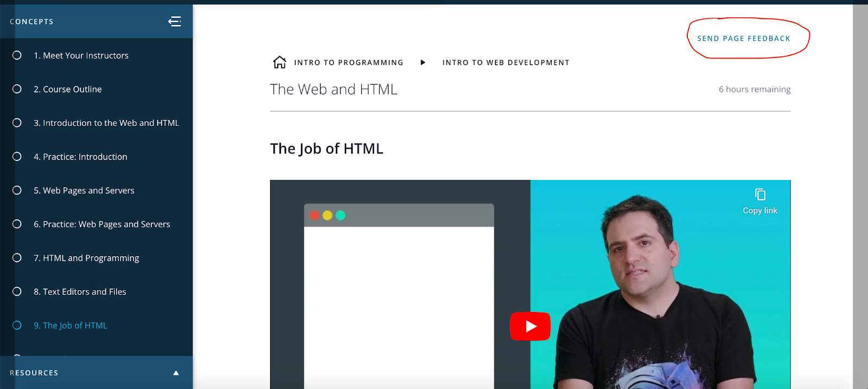Click the home icon in the breadcrumb

(279, 62)
